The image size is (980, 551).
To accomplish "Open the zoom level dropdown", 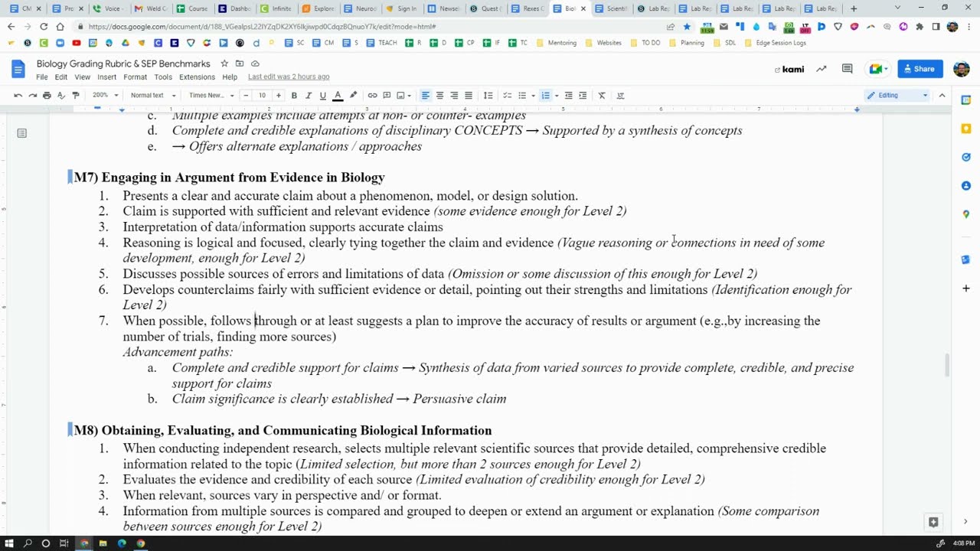I will pos(106,96).
